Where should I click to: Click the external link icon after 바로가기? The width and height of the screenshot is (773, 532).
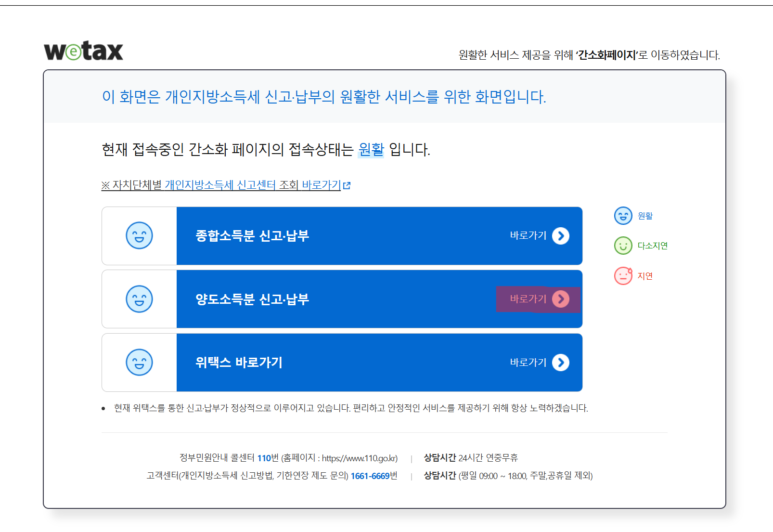pos(347,185)
